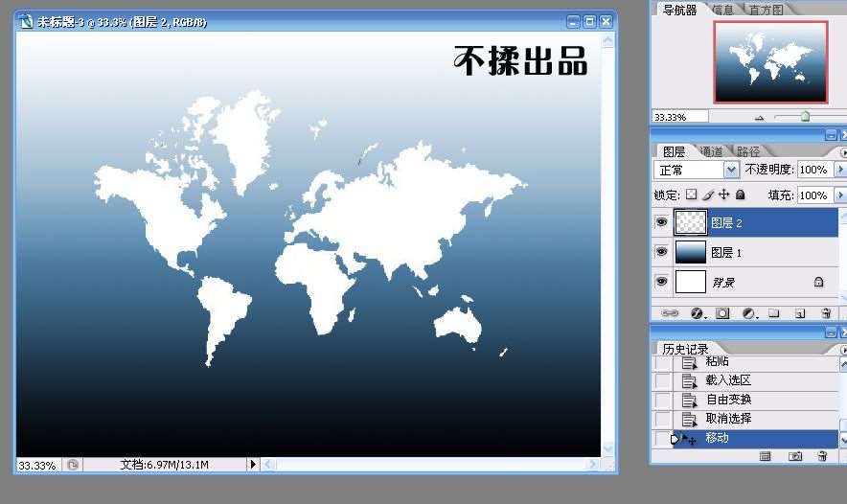Expand the fill percentage arrow
The width and height of the screenshot is (847, 504).
pyautogui.click(x=840, y=195)
